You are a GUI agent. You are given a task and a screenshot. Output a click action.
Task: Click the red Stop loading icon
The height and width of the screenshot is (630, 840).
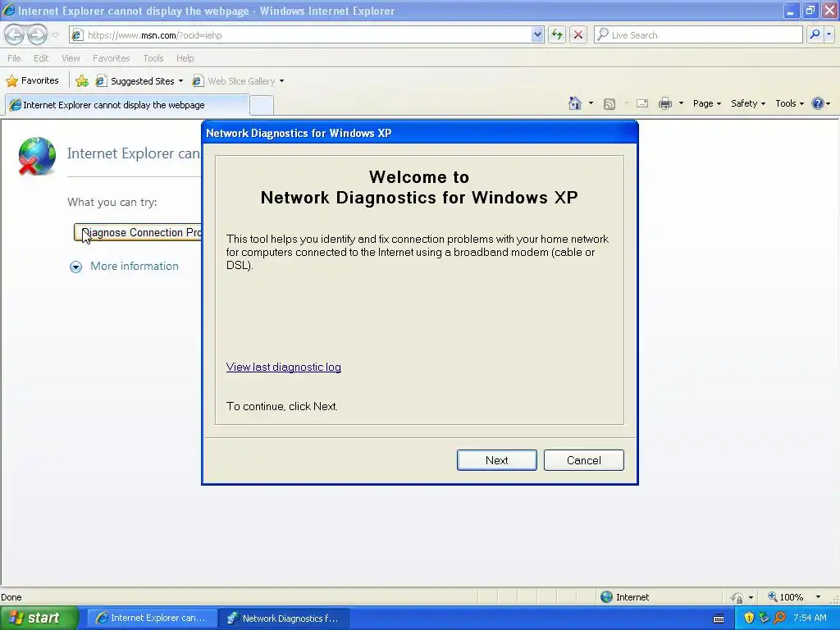click(x=578, y=34)
